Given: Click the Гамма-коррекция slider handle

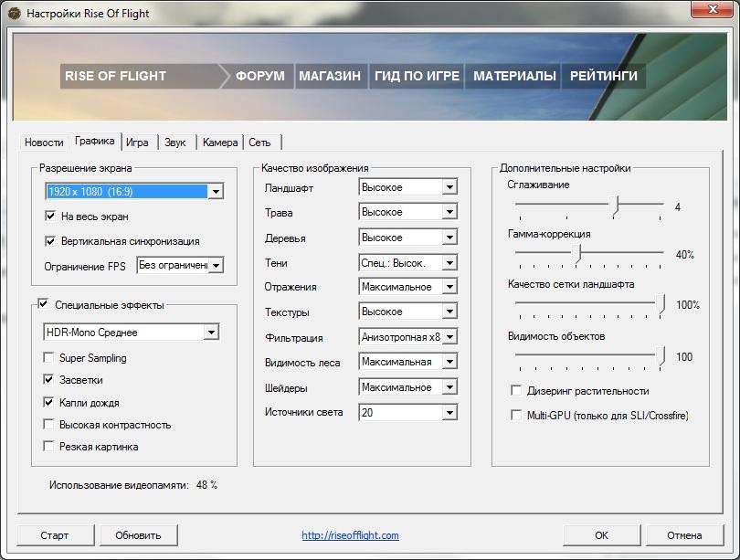Looking at the screenshot, I should pos(576,255).
